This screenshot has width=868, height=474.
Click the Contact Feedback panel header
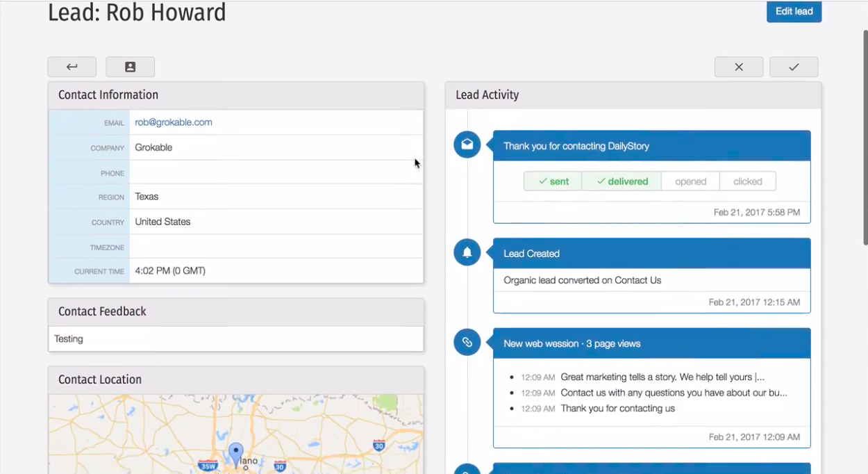click(x=236, y=312)
